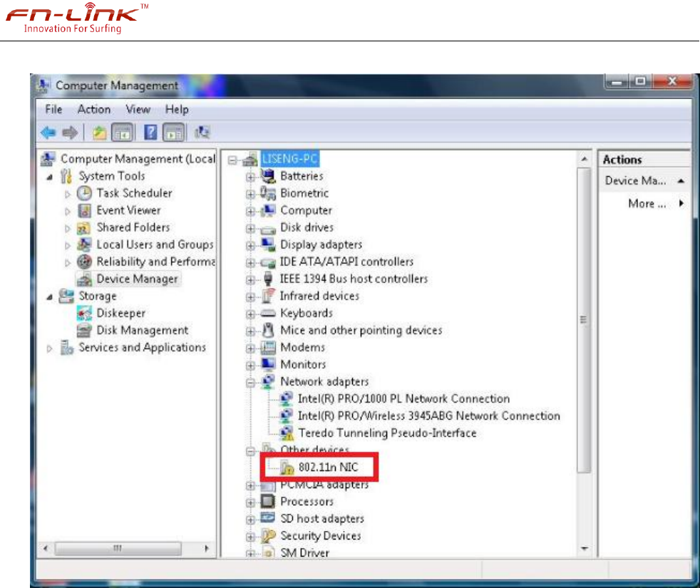This screenshot has width=700, height=588.
Task: Click the Scan for hardware changes toolbar icon
Action: 202,133
